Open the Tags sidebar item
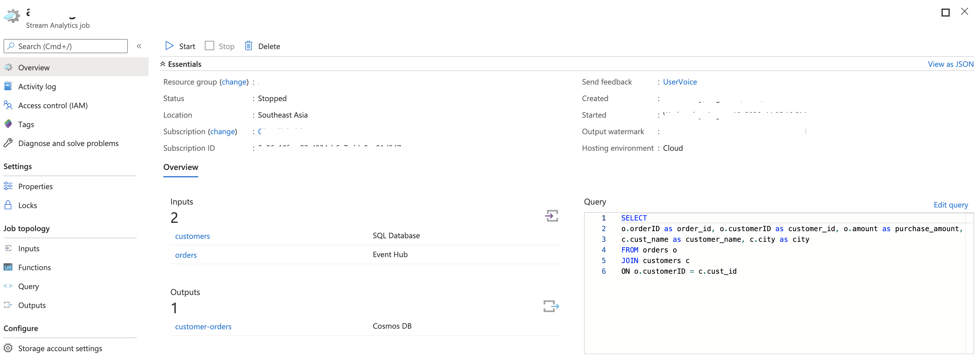 pyautogui.click(x=26, y=125)
